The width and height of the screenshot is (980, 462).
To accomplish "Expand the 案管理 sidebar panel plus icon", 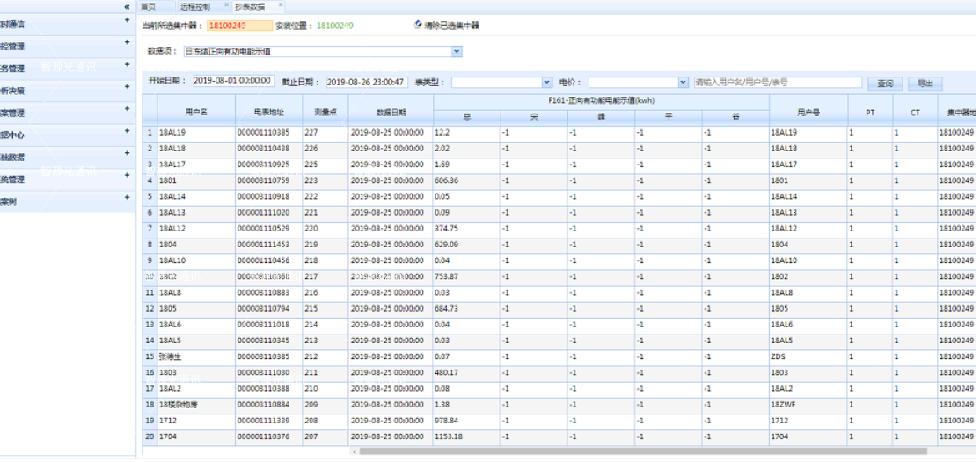I will (127, 109).
